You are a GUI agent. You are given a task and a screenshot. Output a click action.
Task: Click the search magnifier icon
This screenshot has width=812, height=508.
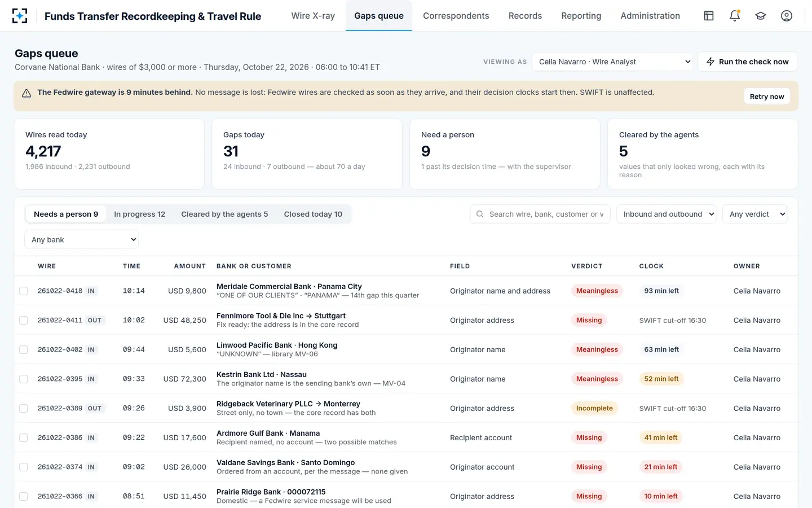(480, 214)
